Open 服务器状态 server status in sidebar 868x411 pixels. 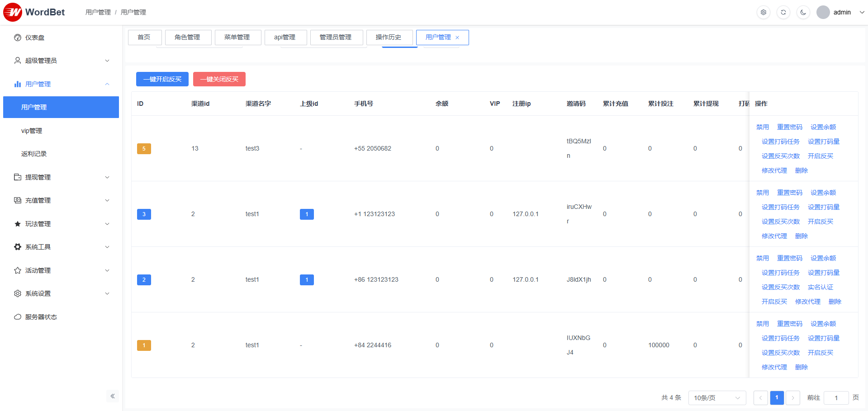pos(41,317)
